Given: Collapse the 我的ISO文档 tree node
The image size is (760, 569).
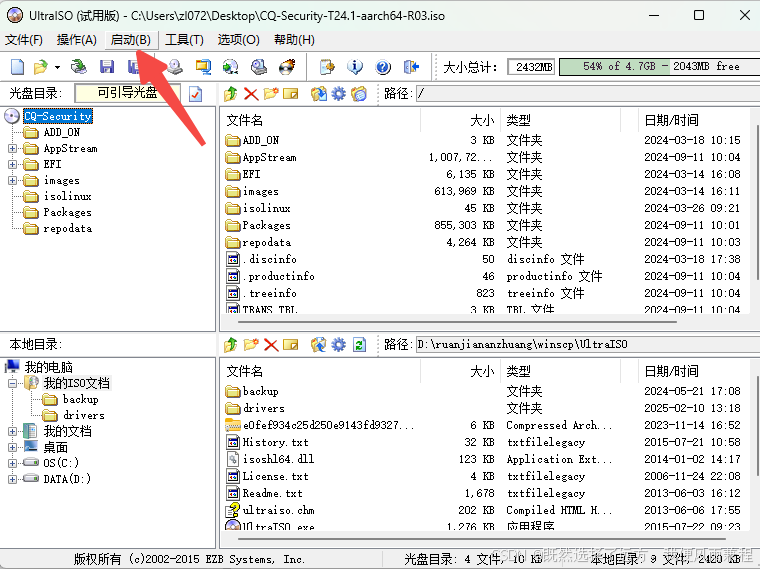Looking at the screenshot, I should (x=13, y=383).
